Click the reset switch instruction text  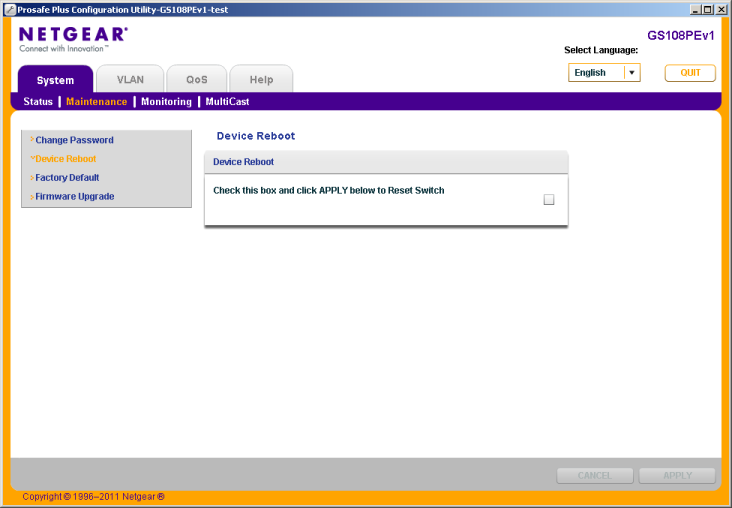(329, 190)
